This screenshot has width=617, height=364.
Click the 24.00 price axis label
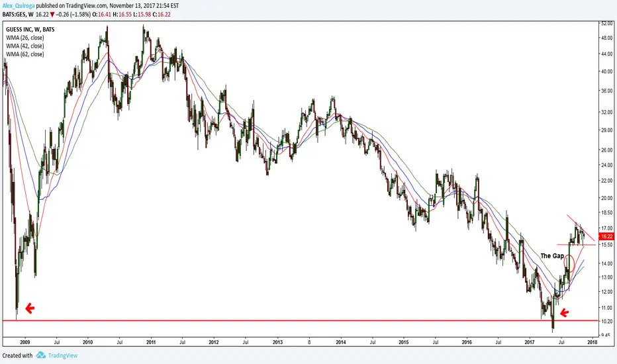tap(606, 165)
